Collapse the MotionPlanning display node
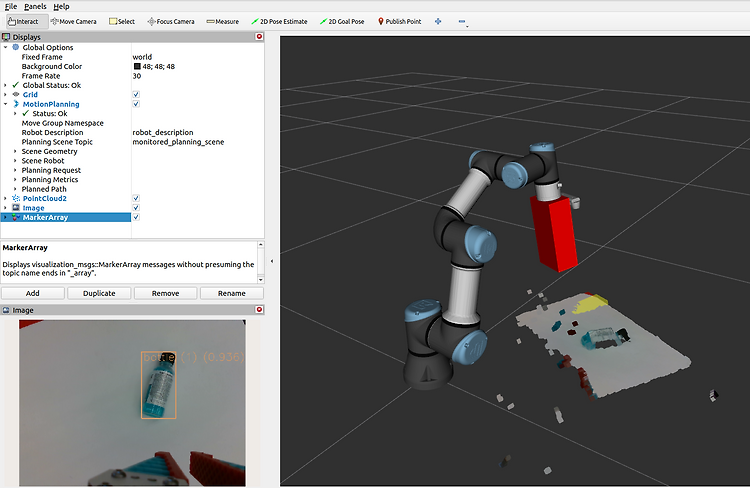 click(5, 104)
